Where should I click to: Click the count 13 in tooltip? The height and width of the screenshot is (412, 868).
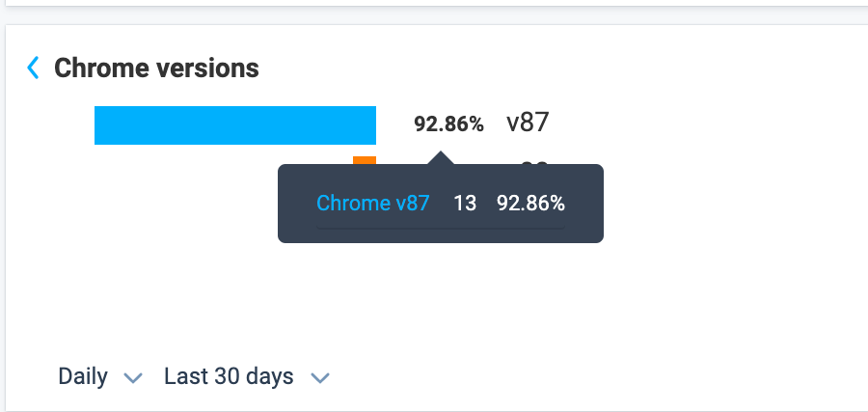465,204
